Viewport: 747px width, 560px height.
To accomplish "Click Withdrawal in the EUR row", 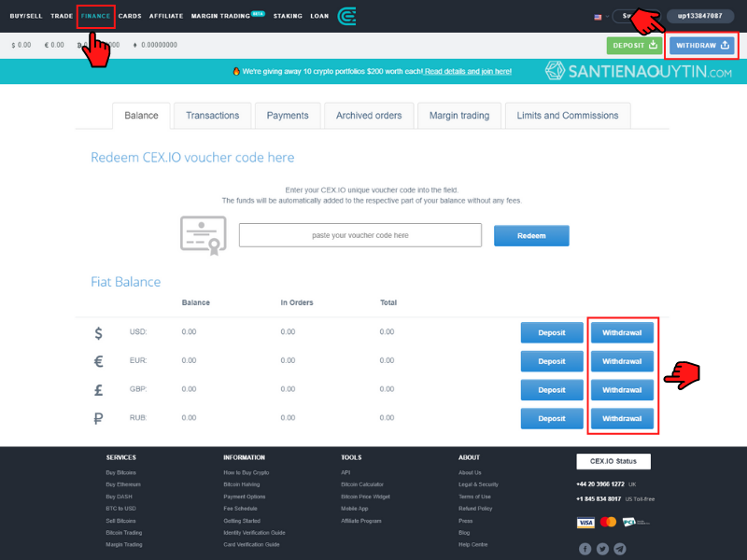I will (622, 361).
